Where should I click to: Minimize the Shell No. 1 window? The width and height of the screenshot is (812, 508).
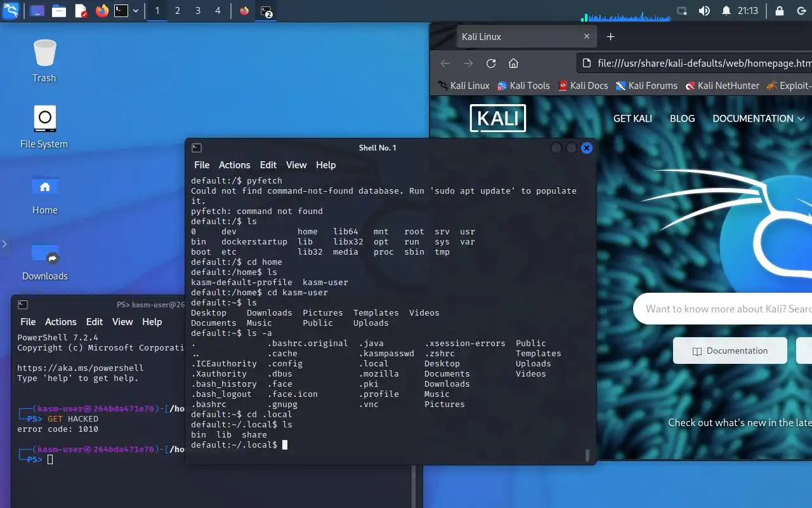[556, 148]
